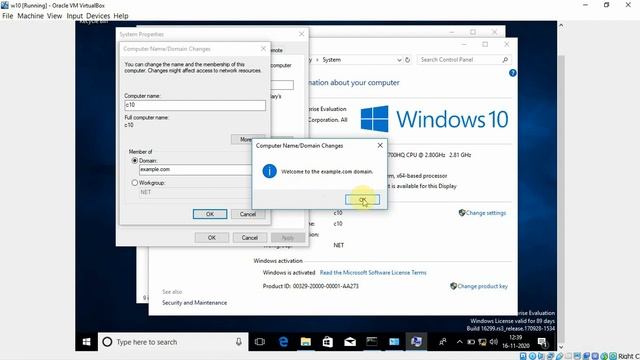The height and width of the screenshot is (360, 640).
Task: Open Microsoft Store from taskbar
Action: [327, 342]
